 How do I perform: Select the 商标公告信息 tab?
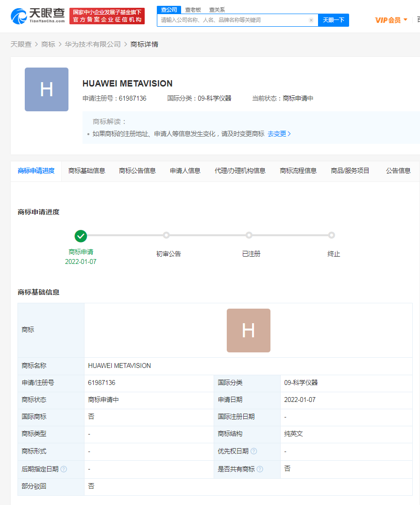point(137,171)
